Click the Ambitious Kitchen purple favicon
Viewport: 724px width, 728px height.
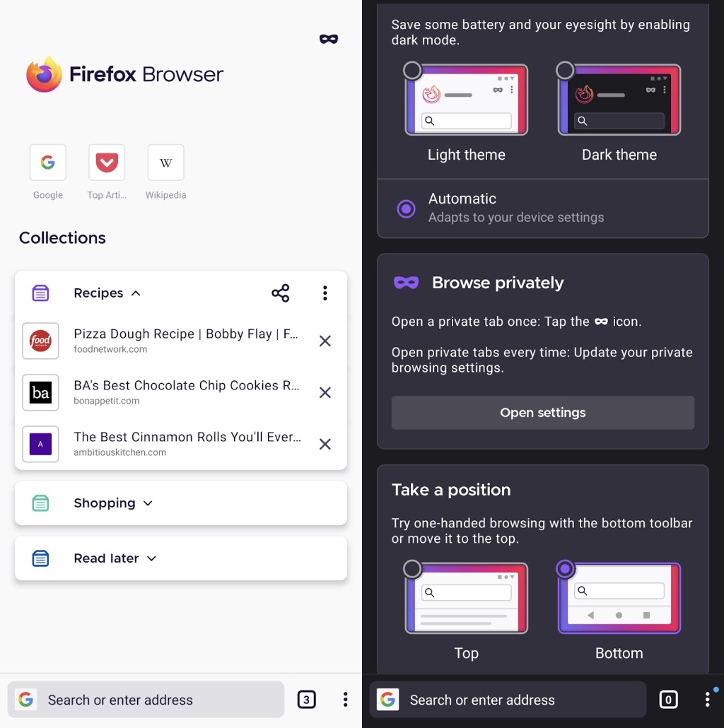40,445
